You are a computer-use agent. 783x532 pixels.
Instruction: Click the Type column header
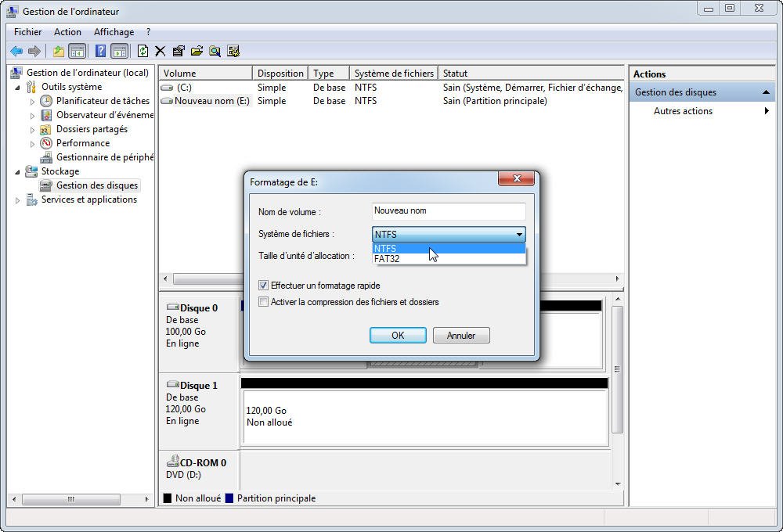[x=329, y=74]
